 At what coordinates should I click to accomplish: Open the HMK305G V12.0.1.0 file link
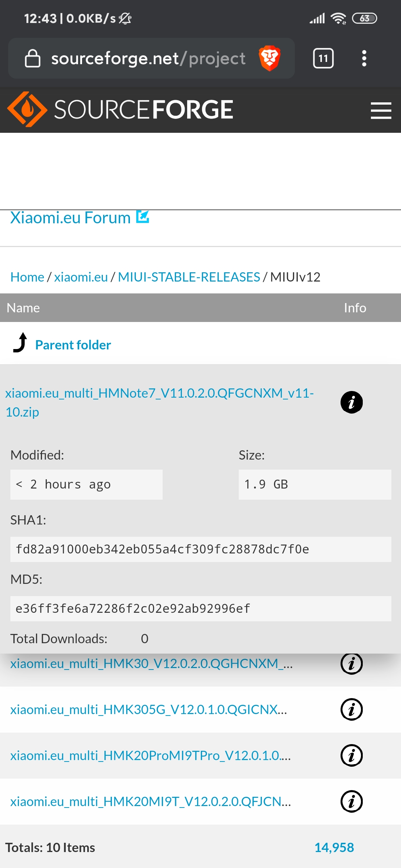pyautogui.click(x=149, y=709)
